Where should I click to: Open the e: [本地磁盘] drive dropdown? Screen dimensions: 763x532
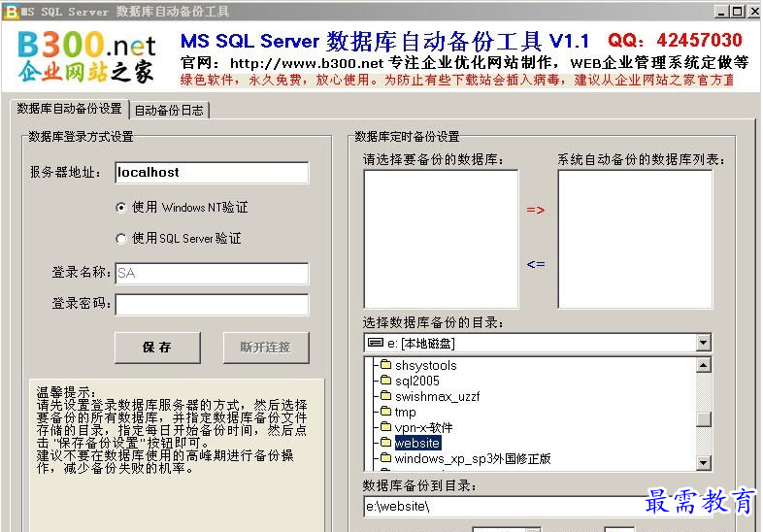click(x=703, y=343)
